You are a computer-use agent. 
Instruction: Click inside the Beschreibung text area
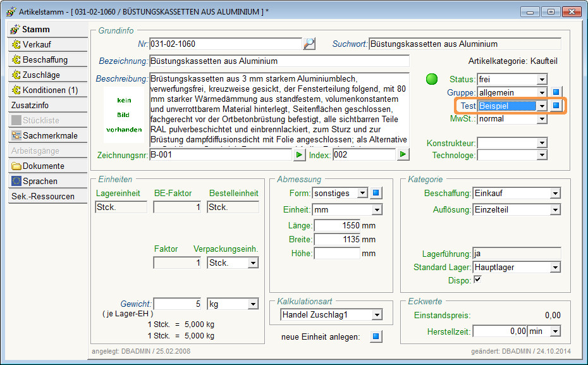279,109
